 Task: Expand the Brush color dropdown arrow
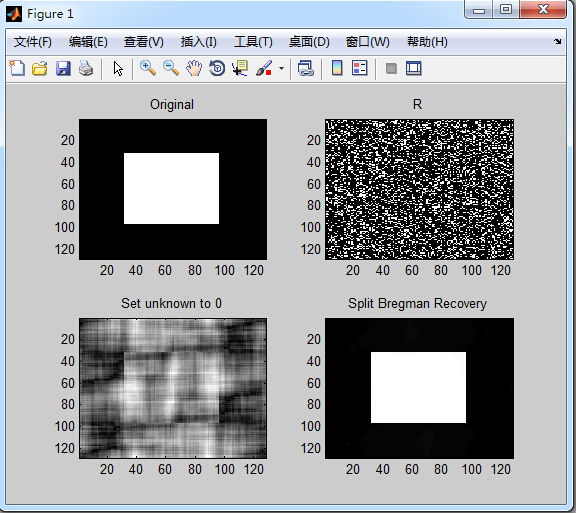coord(281,68)
